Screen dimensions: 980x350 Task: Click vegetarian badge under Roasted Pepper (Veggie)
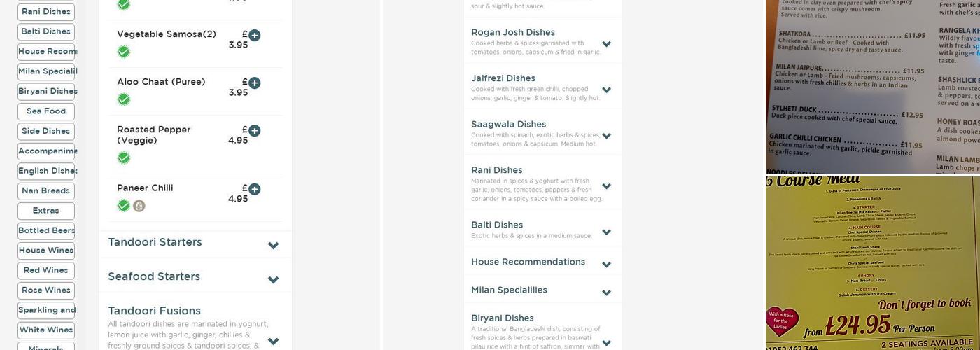coord(124,158)
